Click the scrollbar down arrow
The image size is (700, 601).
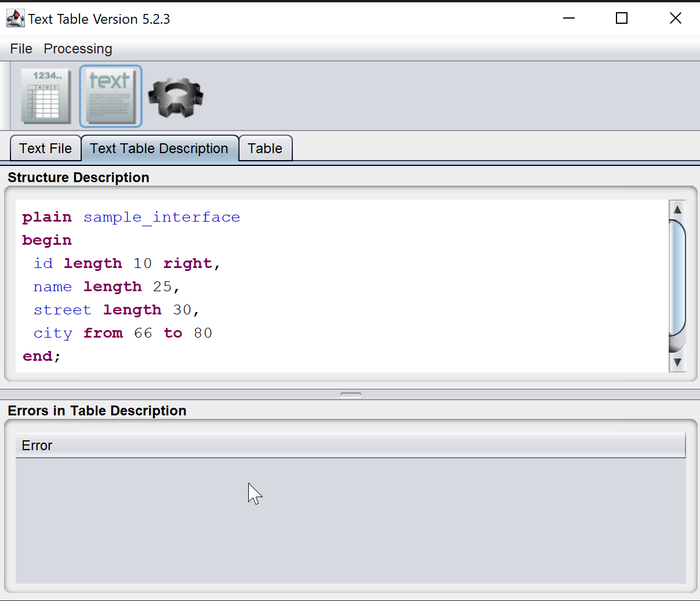pos(677,363)
